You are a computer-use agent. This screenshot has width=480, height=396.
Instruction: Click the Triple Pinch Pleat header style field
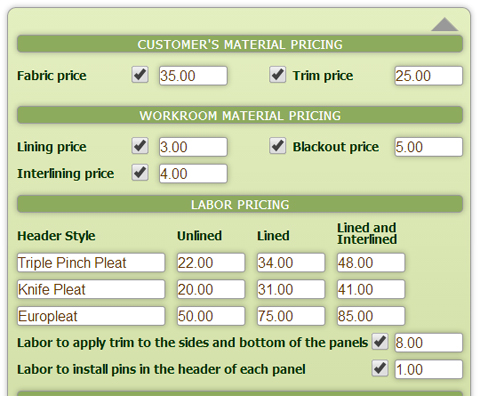click(x=91, y=263)
